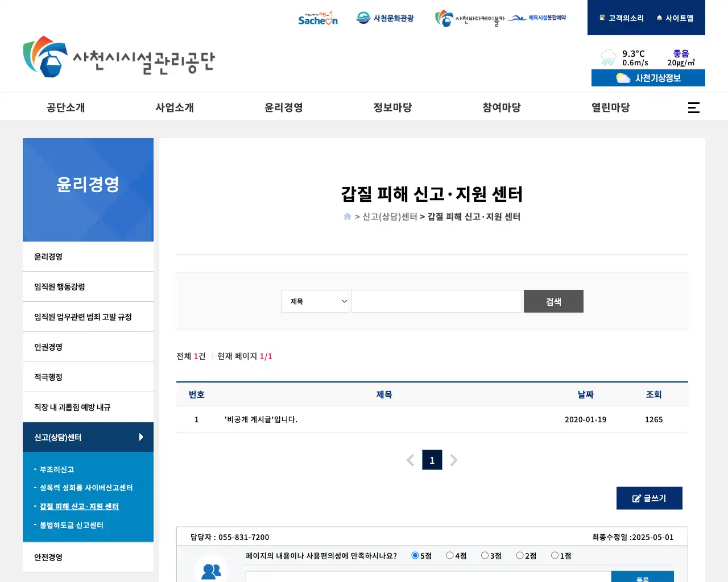
Task: Select the 2점 satisfaction rating
Action: (520, 555)
